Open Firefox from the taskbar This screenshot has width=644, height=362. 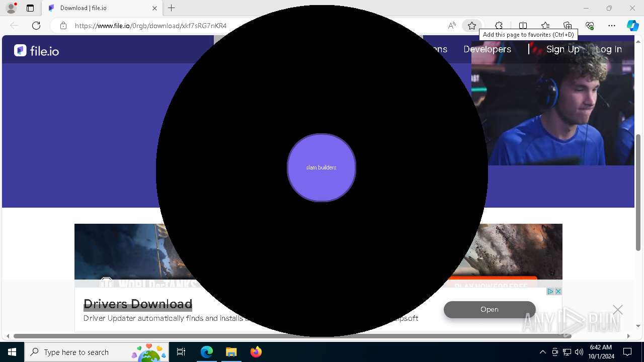(256, 352)
